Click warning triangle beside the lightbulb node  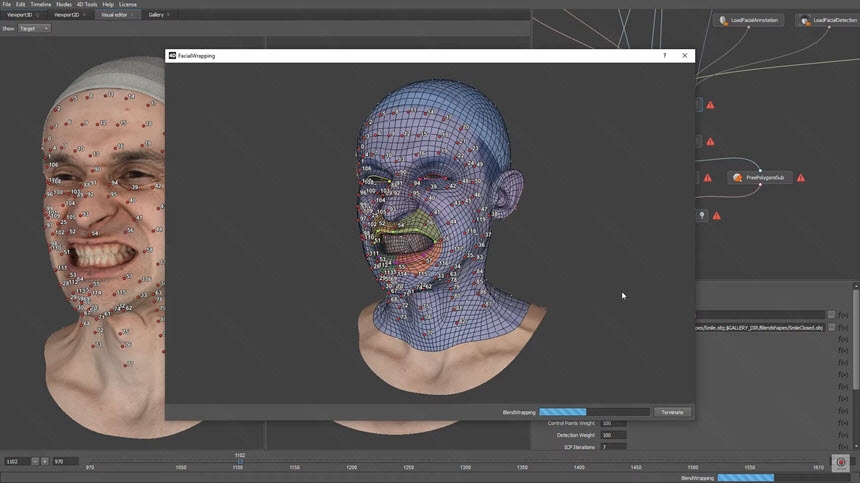coord(716,216)
